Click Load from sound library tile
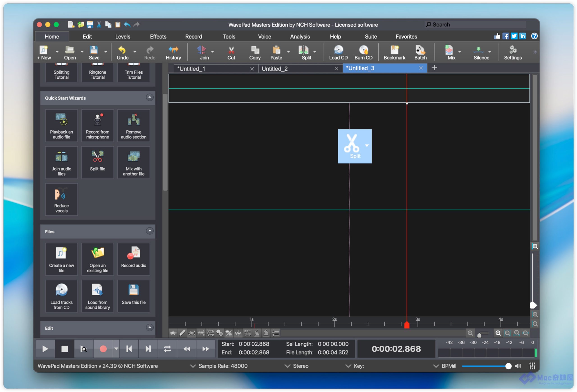 pyautogui.click(x=98, y=296)
